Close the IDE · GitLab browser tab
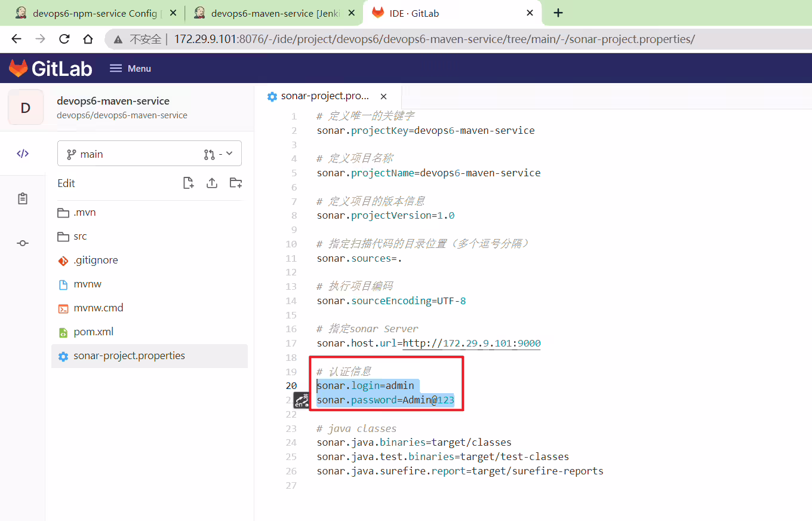Viewport: 812px width, 521px height. tap(530, 13)
